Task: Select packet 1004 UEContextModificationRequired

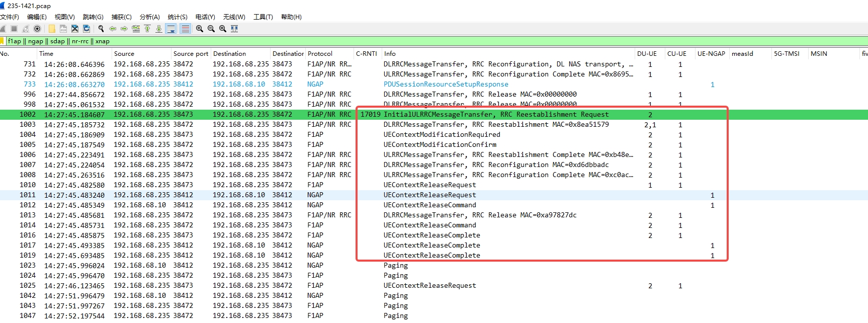Action: 434,135
